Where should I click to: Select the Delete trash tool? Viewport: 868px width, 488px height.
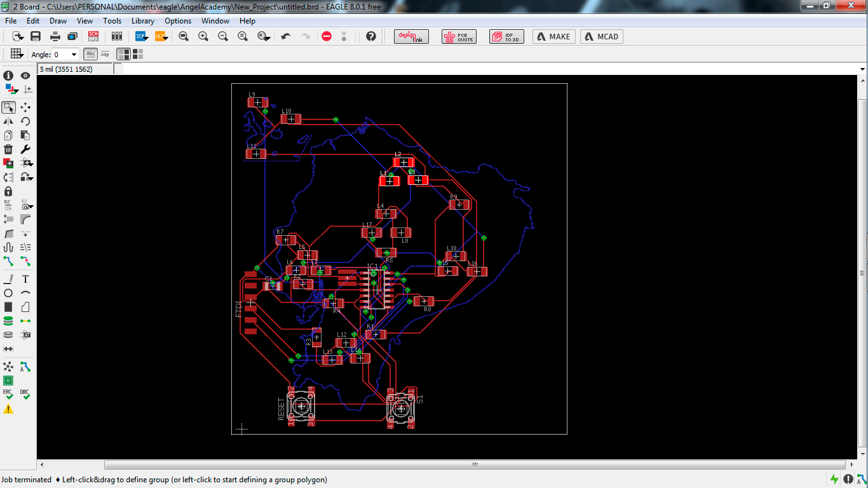[x=8, y=149]
